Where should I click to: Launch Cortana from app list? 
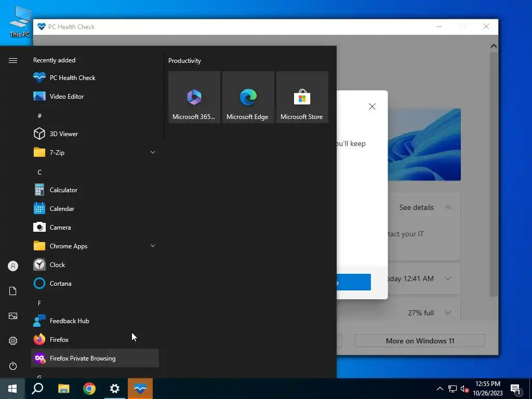pos(95,283)
